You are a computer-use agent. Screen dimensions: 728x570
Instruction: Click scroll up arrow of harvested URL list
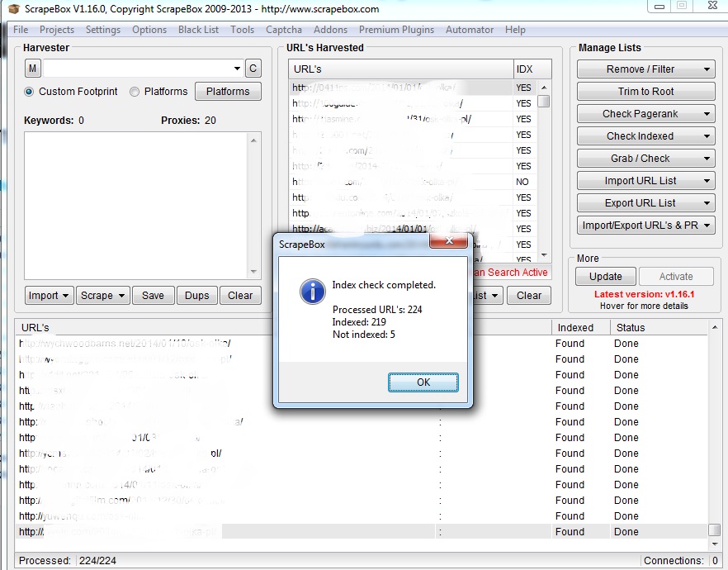coord(544,88)
